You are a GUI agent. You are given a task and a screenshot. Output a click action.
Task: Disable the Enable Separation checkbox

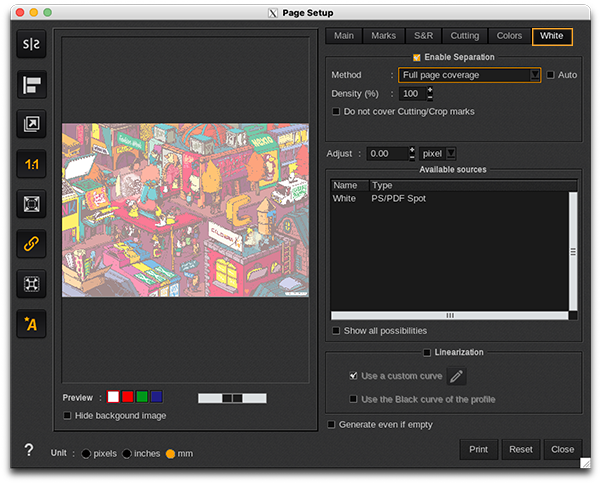click(417, 58)
